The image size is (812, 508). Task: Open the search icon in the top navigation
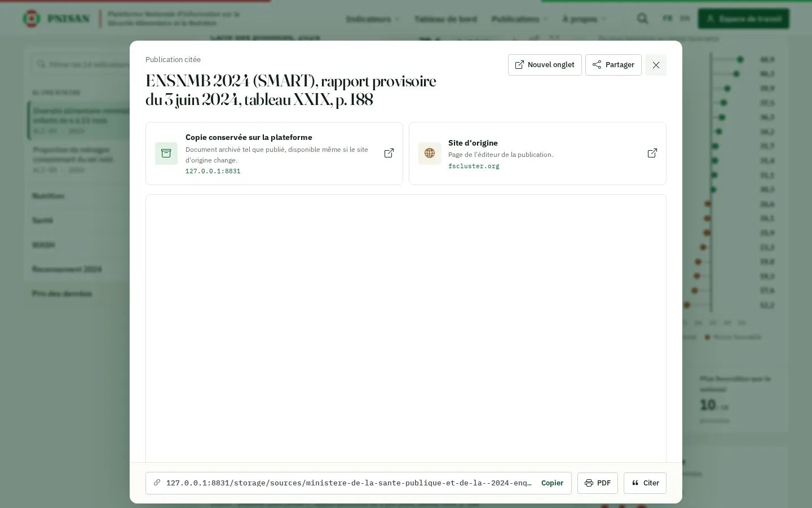[x=642, y=19]
